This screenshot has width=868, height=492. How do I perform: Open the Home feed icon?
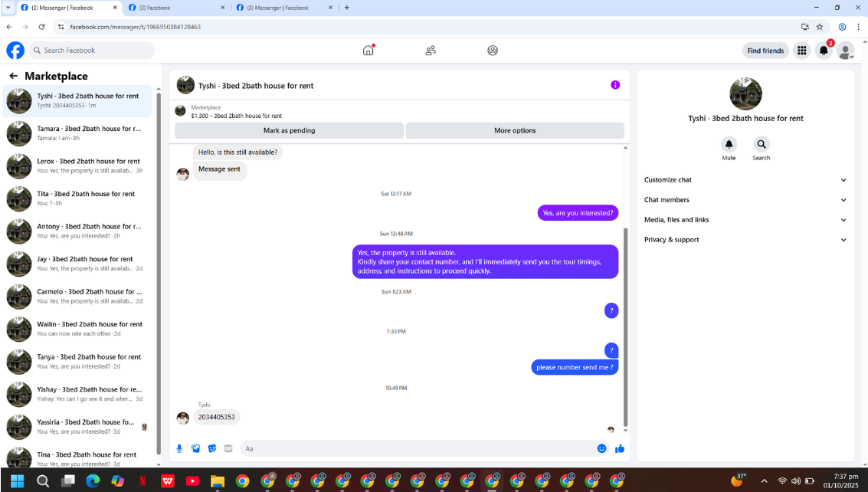click(368, 51)
